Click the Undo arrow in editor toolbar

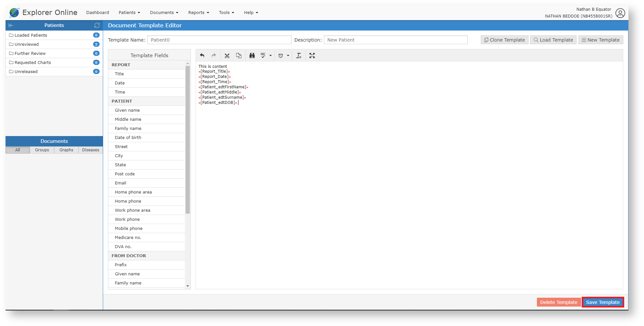click(x=202, y=56)
